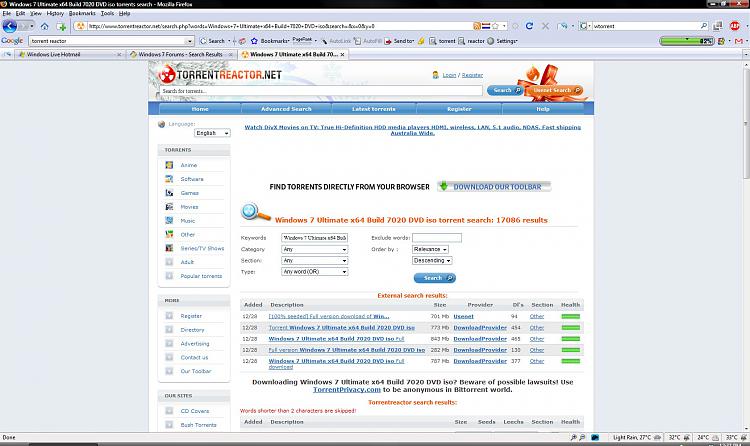
Task: Open 'Popular torrents' in the sidebar
Action: tap(201, 276)
